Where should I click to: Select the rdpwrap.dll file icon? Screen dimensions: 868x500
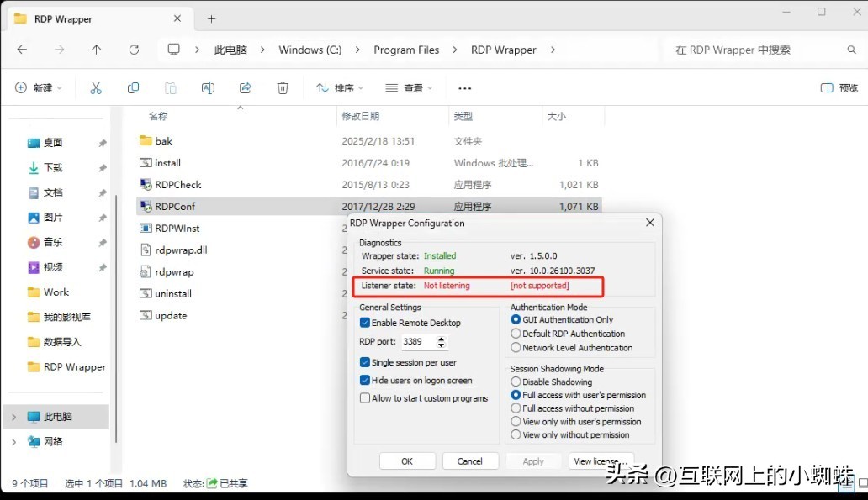(146, 250)
